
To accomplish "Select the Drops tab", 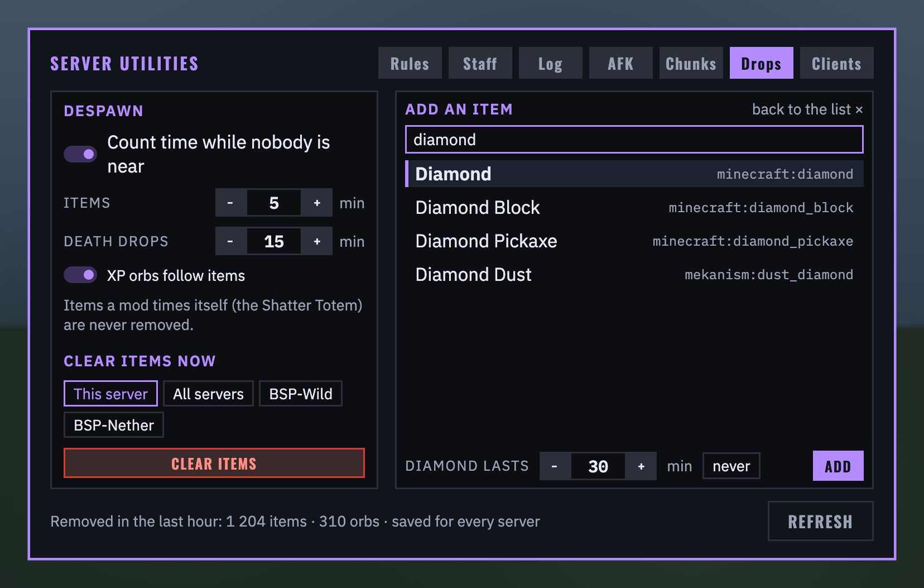I will pyautogui.click(x=762, y=63).
